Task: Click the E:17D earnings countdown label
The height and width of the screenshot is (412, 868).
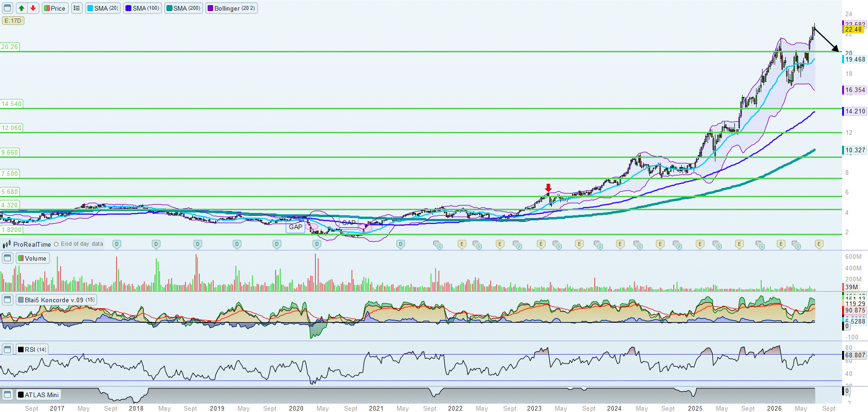Action: [13, 21]
